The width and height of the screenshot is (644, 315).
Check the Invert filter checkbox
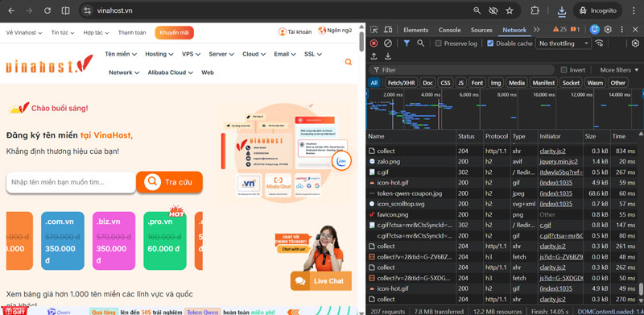(563, 70)
